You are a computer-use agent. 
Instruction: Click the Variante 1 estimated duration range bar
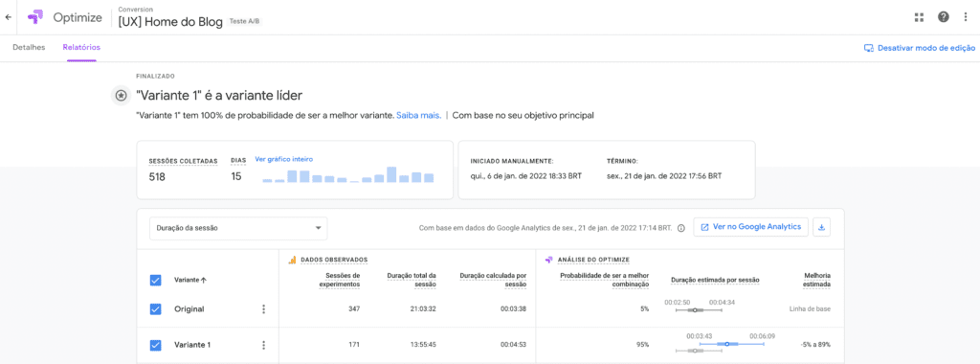click(x=731, y=344)
